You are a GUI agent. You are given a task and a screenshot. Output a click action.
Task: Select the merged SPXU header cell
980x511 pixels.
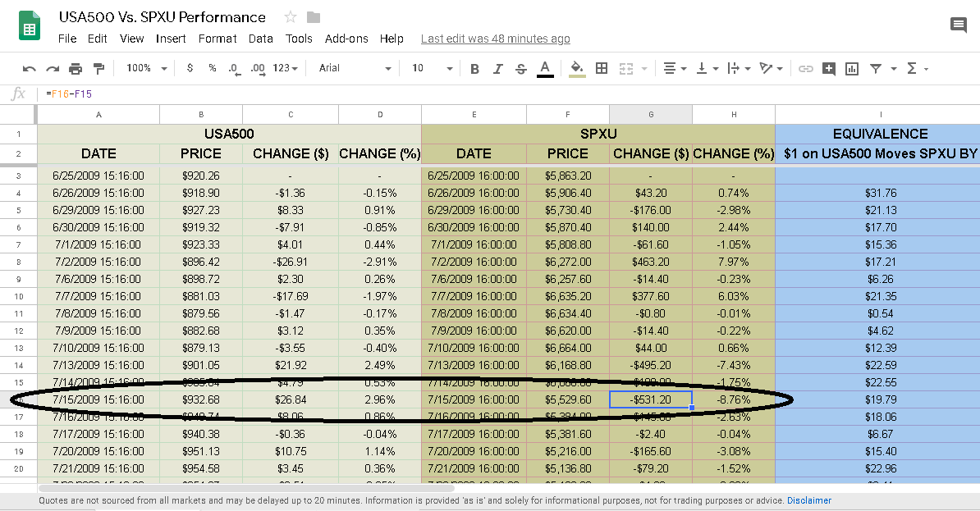tap(598, 134)
